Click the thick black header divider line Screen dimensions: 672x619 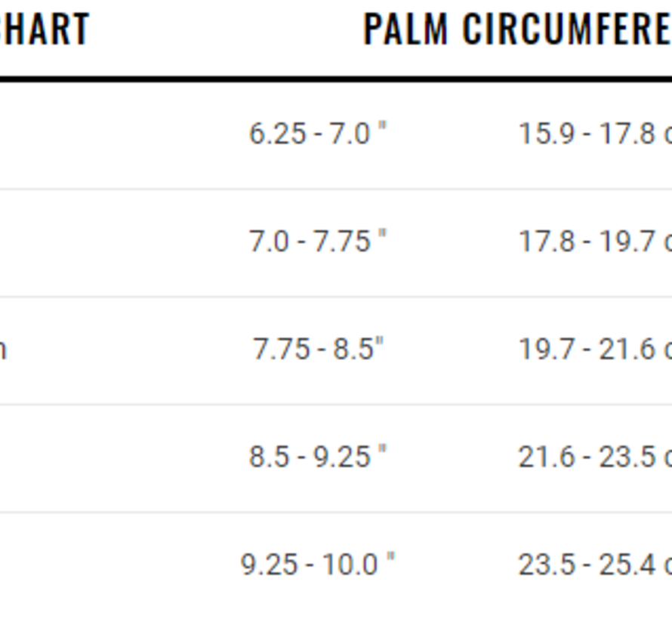coord(336,78)
